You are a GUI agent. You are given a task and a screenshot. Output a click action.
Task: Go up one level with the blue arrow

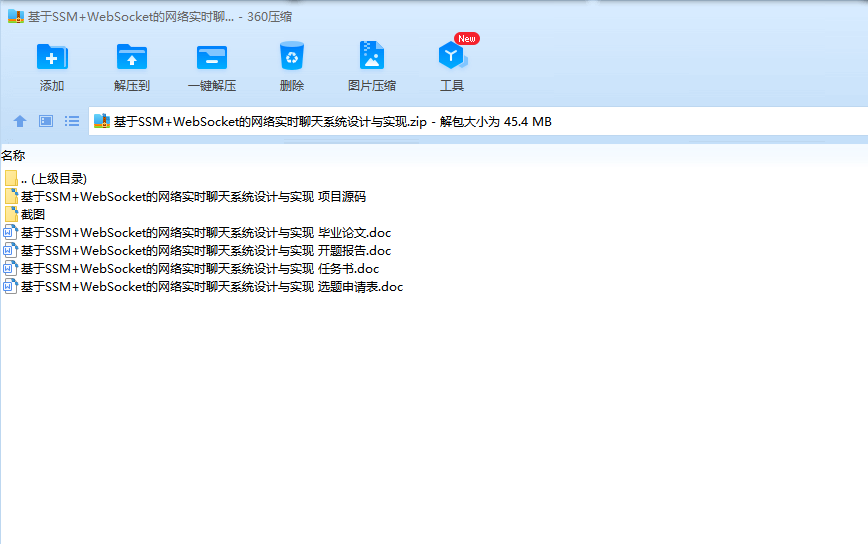point(20,121)
